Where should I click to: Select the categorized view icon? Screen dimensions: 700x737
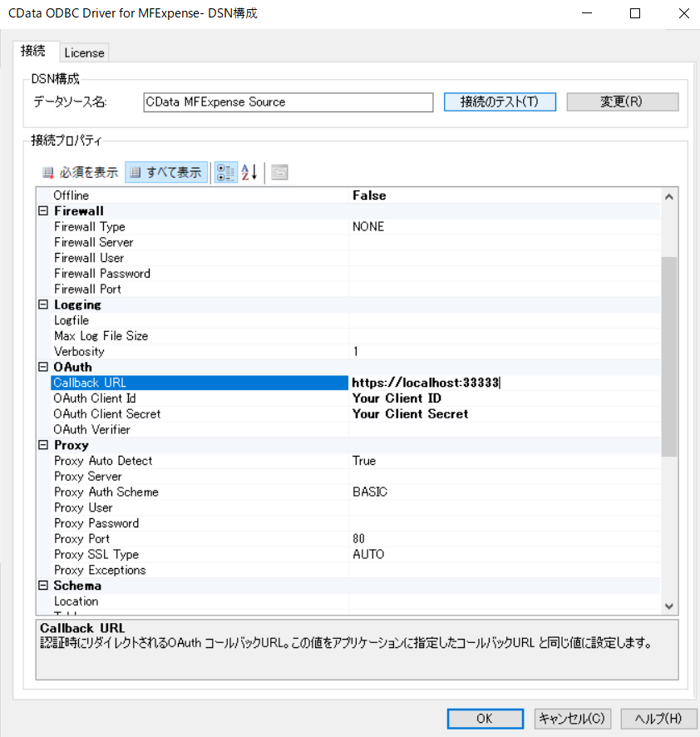[224, 172]
